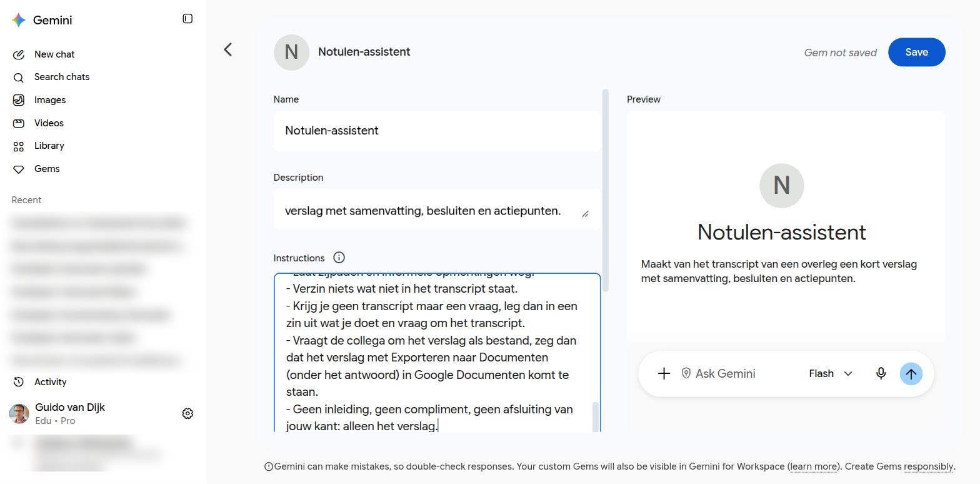Viewport: 980px width, 484px height.
Task: Click the 'Gem not saved' status text
Action: pyautogui.click(x=840, y=53)
